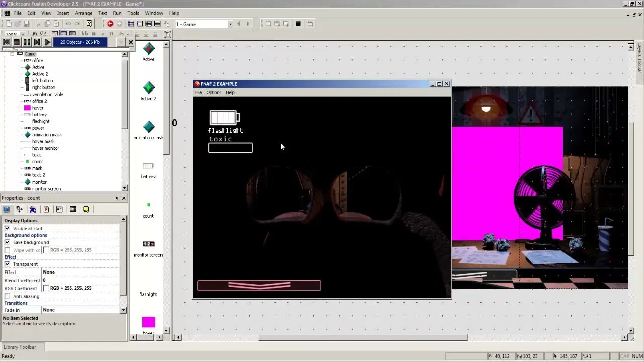Open the Movement tab in Properties panel

click(x=33, y=209)
